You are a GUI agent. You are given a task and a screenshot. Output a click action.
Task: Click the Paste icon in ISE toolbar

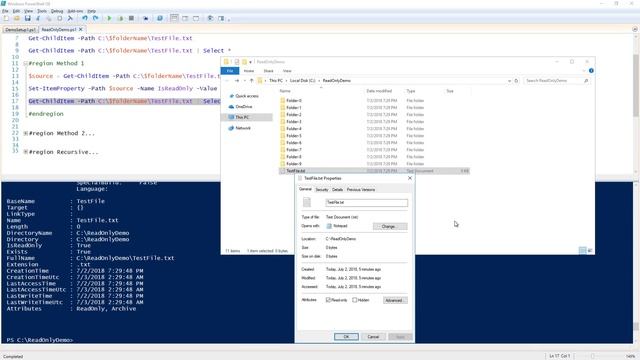(60, 18)
